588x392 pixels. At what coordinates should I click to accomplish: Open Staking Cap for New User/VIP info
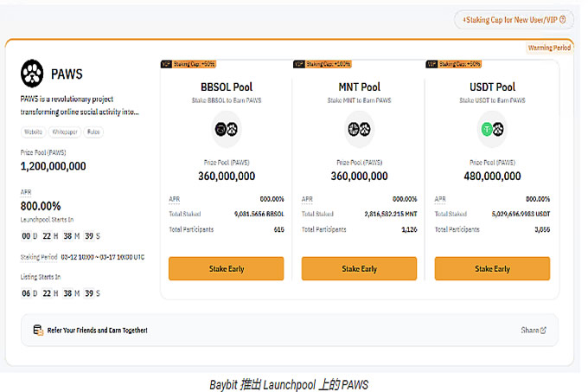(x=514, y=20)
